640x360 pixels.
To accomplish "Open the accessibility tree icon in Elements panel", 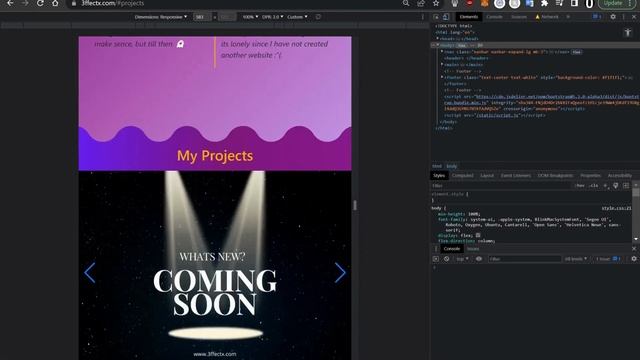I will tap(628, 33).
